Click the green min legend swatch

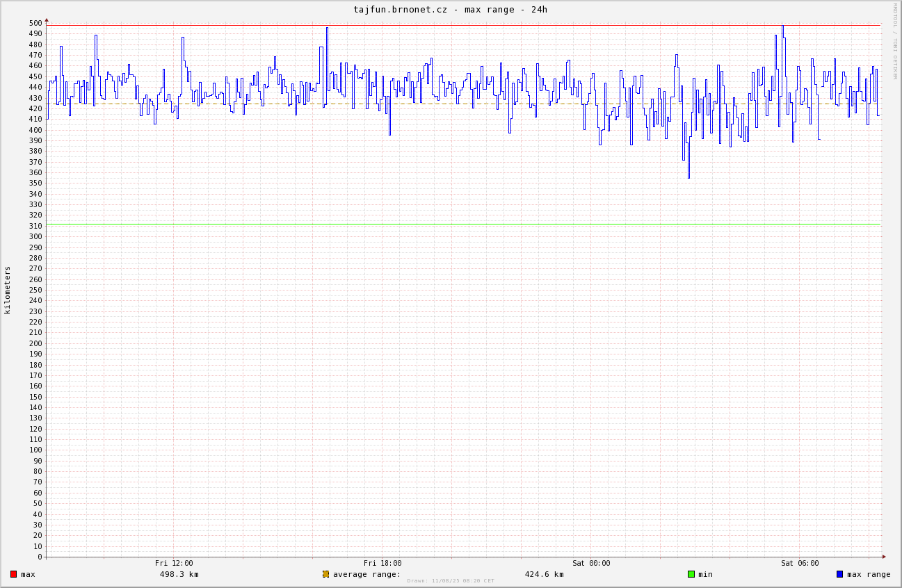pos(691,574)
